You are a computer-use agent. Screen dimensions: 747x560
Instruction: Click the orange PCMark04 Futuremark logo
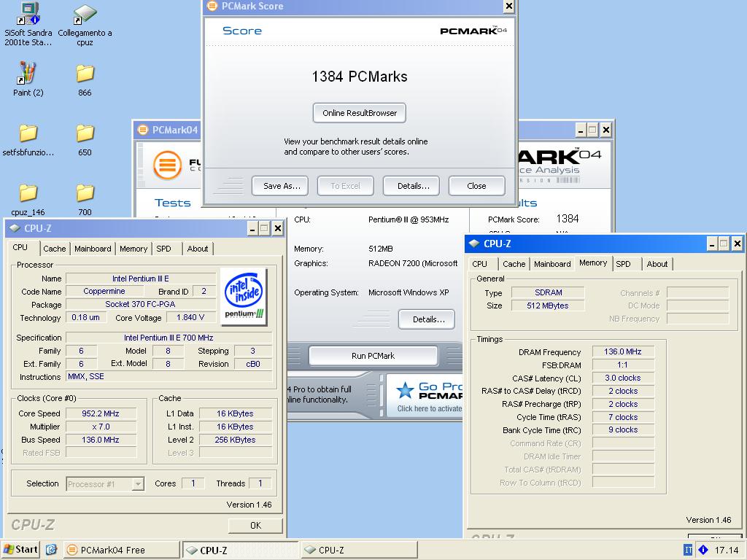[x=167, y=165]
